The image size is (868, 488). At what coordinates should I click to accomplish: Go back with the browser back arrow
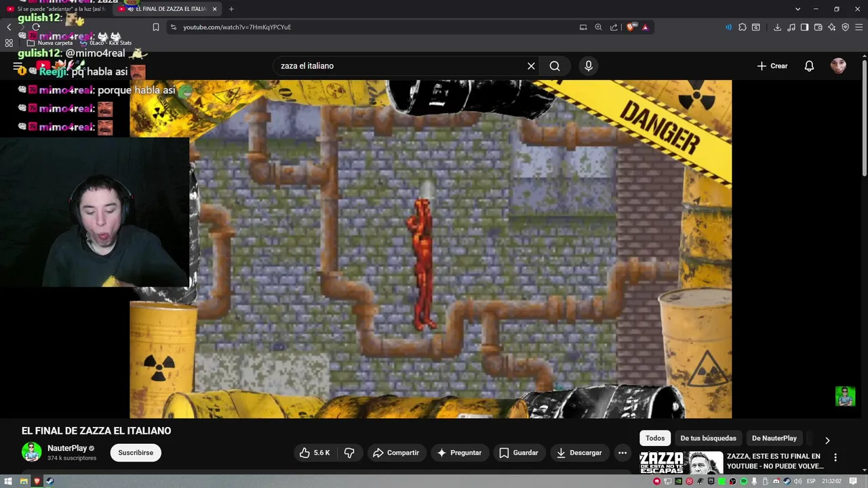tap(9, 27)
